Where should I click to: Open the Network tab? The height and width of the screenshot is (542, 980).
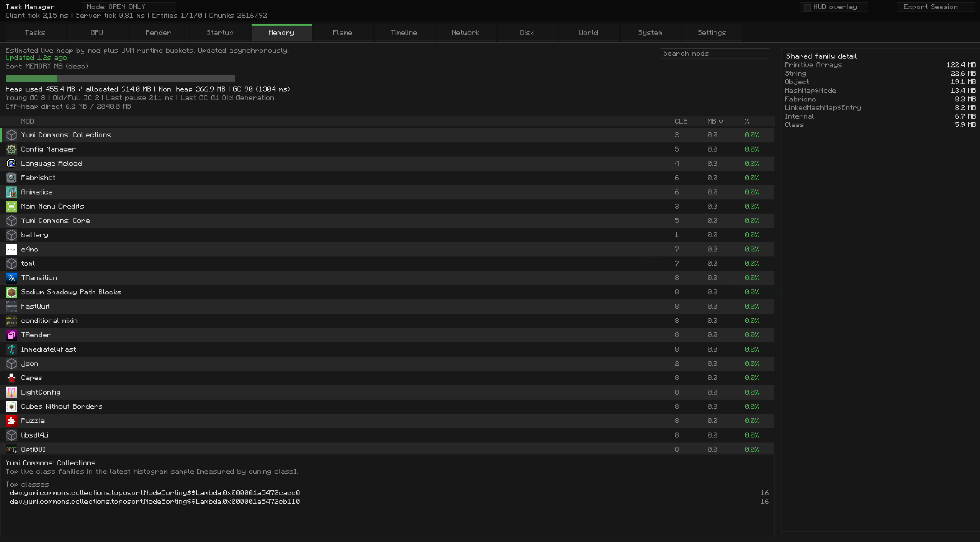click(466, 33)
